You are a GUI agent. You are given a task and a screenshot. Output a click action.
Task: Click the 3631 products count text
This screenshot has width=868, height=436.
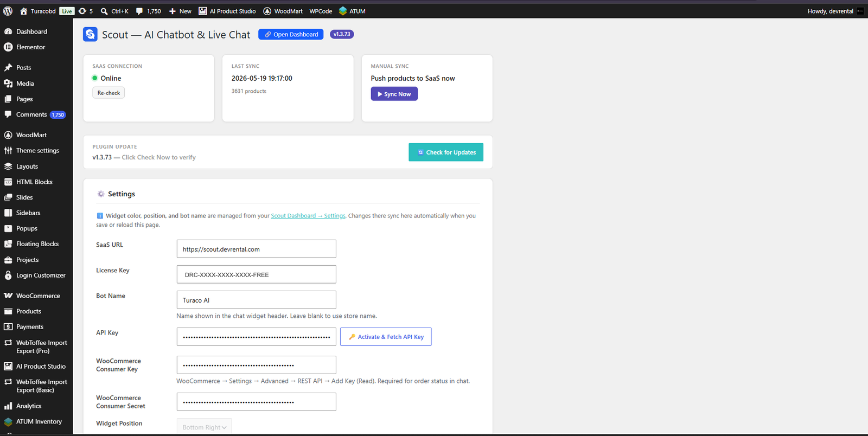[249, 91]
